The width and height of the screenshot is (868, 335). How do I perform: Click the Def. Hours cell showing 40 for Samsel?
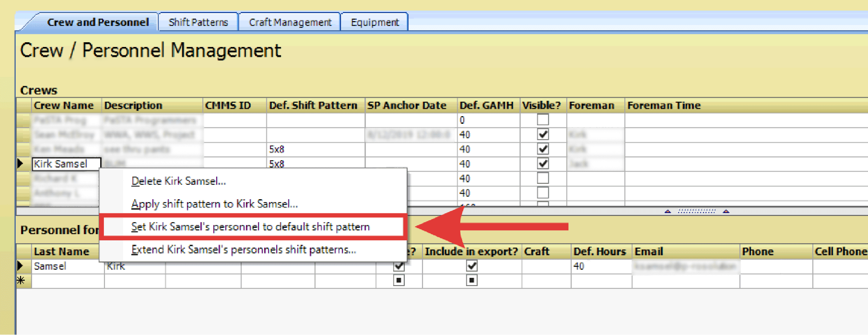(x=600, y=266)
